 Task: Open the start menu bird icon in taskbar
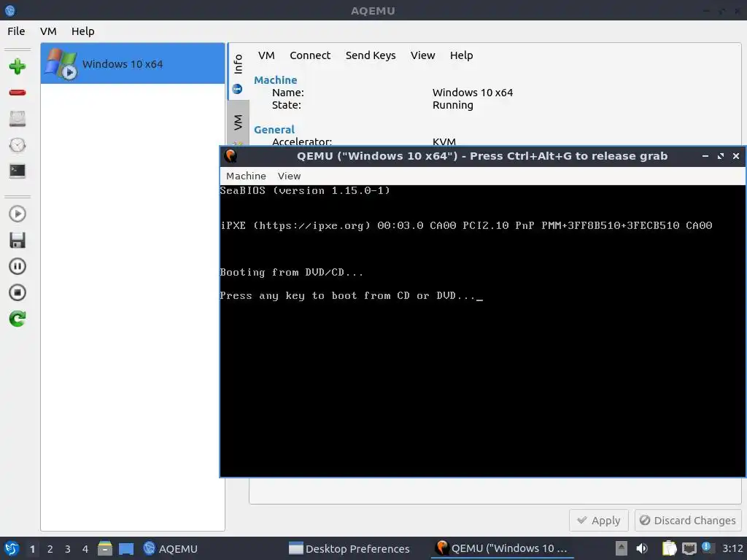[12, 548]
